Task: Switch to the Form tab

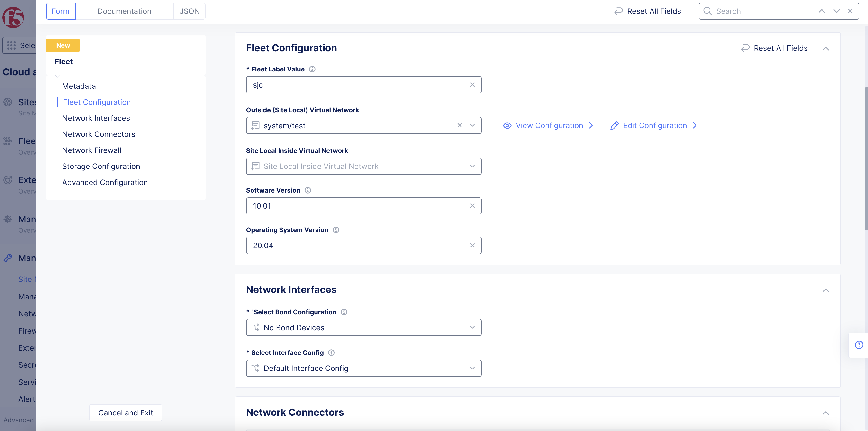Action: coord(61,11)
